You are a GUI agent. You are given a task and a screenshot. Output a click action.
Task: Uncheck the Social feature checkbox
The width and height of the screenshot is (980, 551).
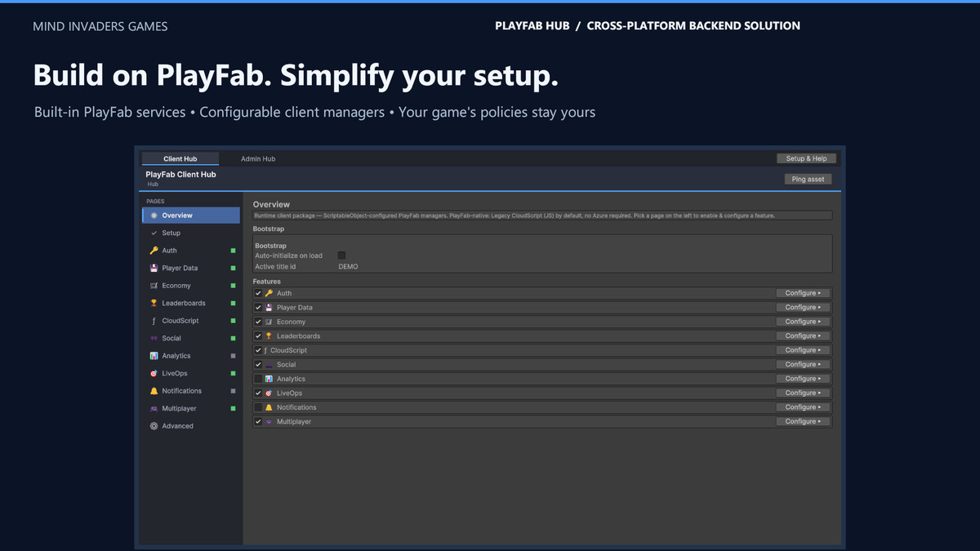click(x=258, y=365)
